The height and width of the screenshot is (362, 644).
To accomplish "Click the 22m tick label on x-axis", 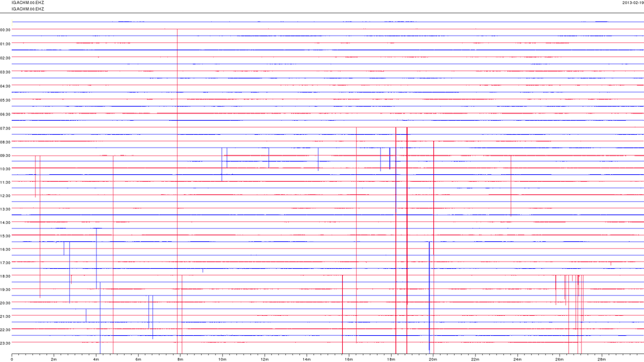I will (475, 359).
